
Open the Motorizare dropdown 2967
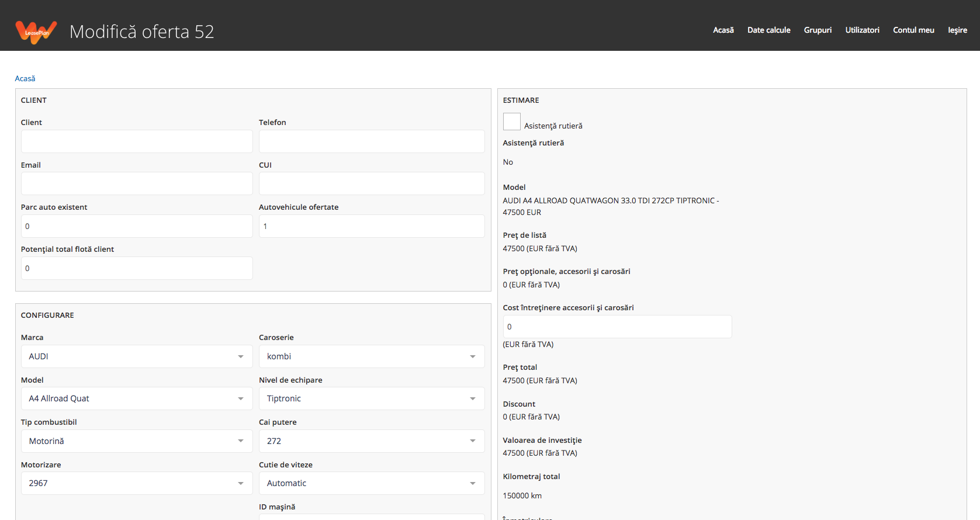pos(137,483)
